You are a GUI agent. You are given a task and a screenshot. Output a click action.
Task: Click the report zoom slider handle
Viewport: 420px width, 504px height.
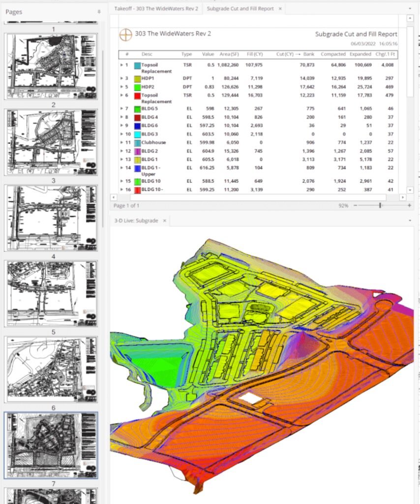click(380, 205)
